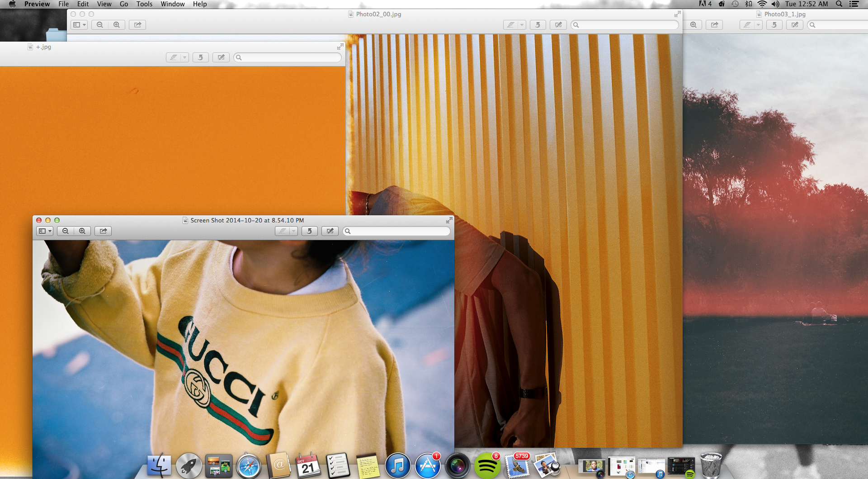This screenshot has width=868, height=479.
Task: Rotate Photo02_00.jpg image left
Action: [538, 25]
